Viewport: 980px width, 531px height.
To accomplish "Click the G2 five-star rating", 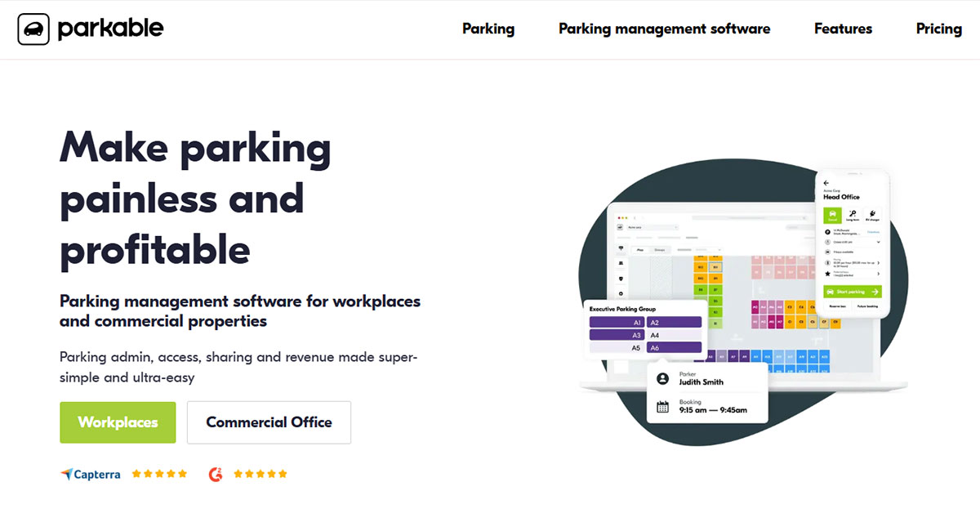I will click(x=261, y=474).
